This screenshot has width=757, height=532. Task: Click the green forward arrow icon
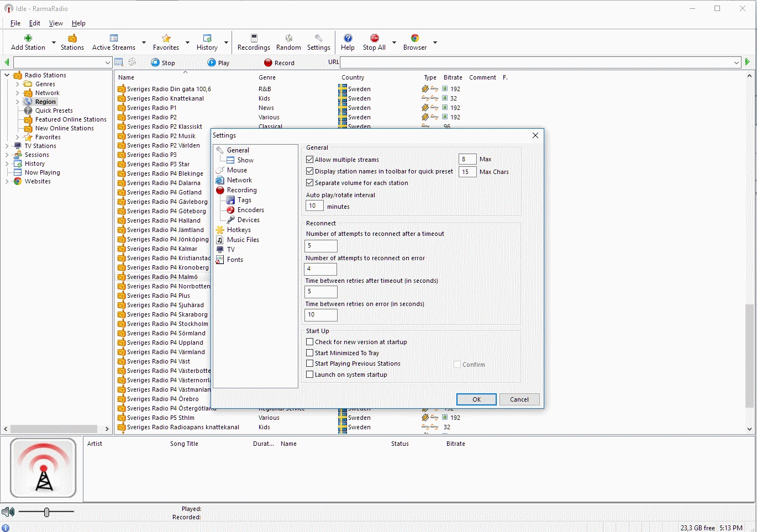tap(748, 62)
